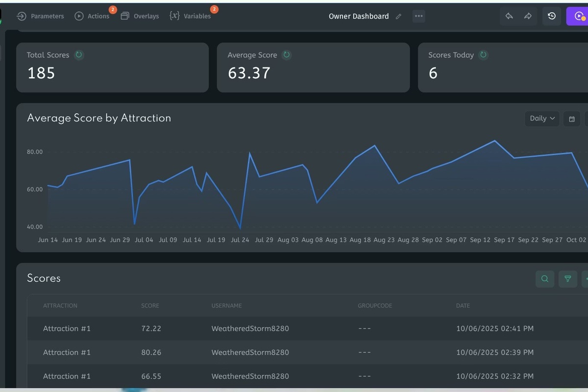Open the version history icon
This screenshot has height=392, width=588.
(552, 16)
